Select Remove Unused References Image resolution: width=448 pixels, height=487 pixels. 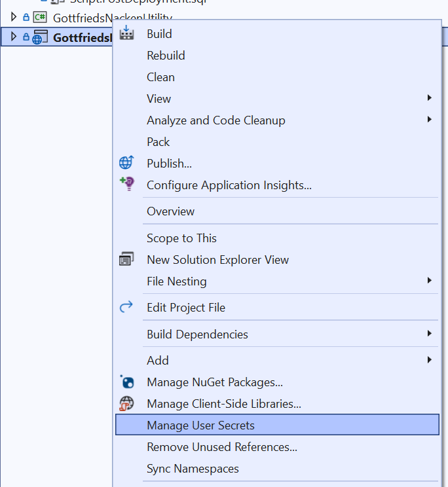(x=221, y=447)
